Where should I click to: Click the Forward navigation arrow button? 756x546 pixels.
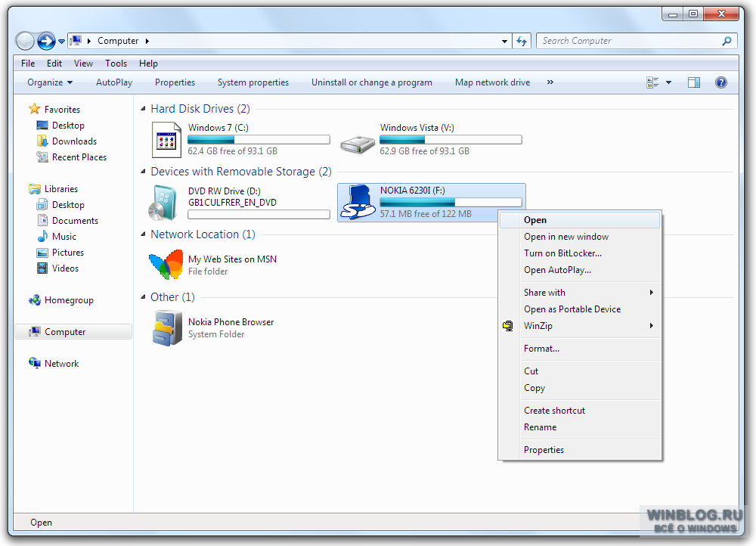[46, 41]
